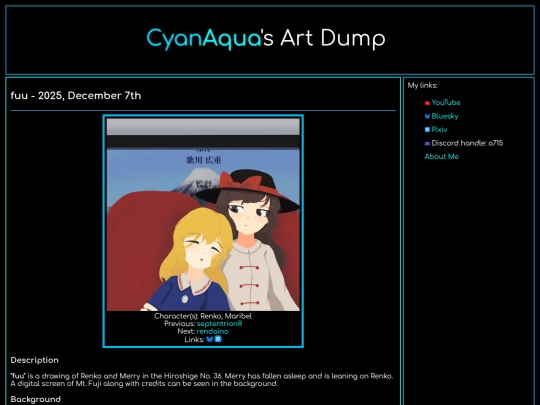Go to previous artwork septentrionR
540x405 pixels.
(x=219, y=324)
